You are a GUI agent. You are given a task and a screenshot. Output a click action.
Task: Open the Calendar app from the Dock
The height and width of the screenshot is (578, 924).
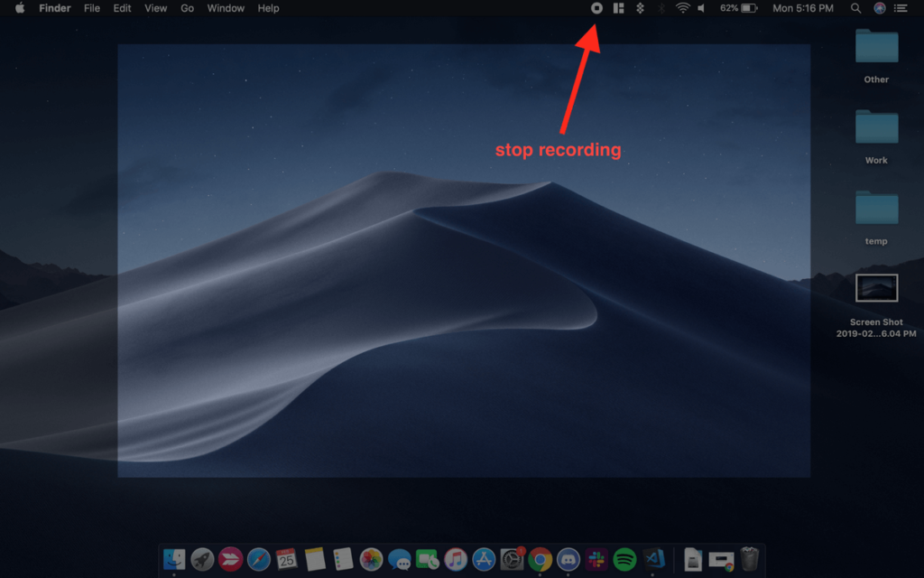coord(284,560)
